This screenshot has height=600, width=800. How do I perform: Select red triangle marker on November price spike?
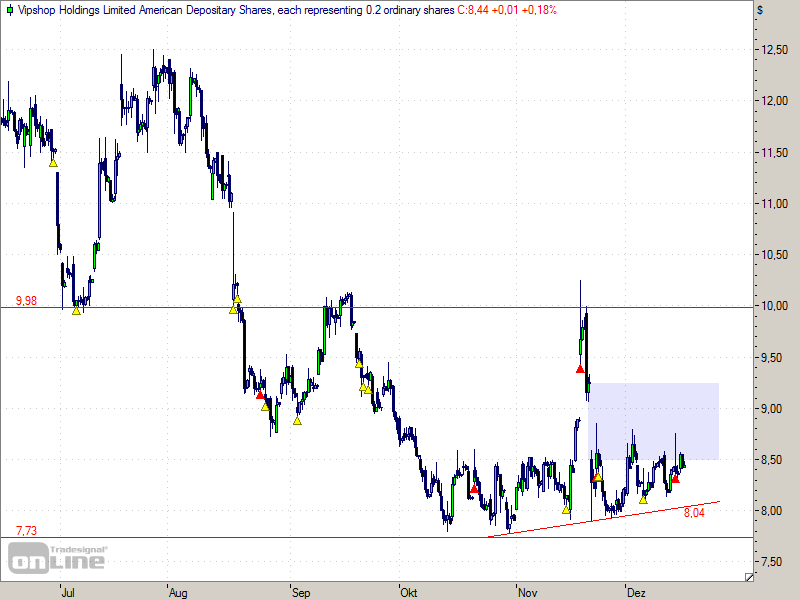tap(580, 368)
